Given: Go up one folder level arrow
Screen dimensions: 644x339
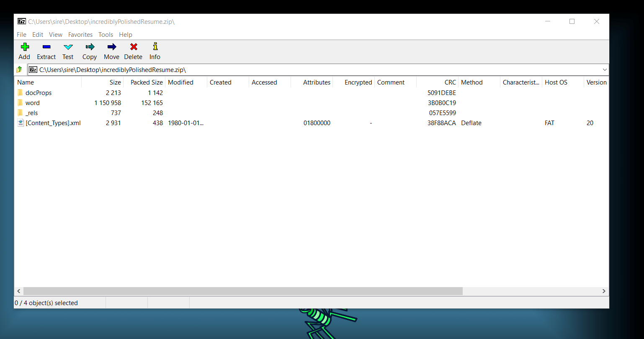Looking at the screenshot, I should (19, 69).
